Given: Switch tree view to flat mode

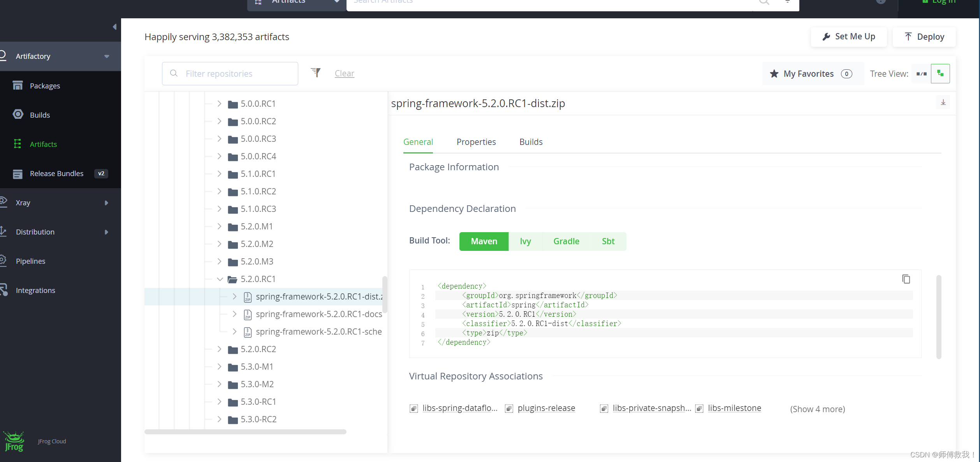Looking at the screenshot, I should tap(922, 74).
